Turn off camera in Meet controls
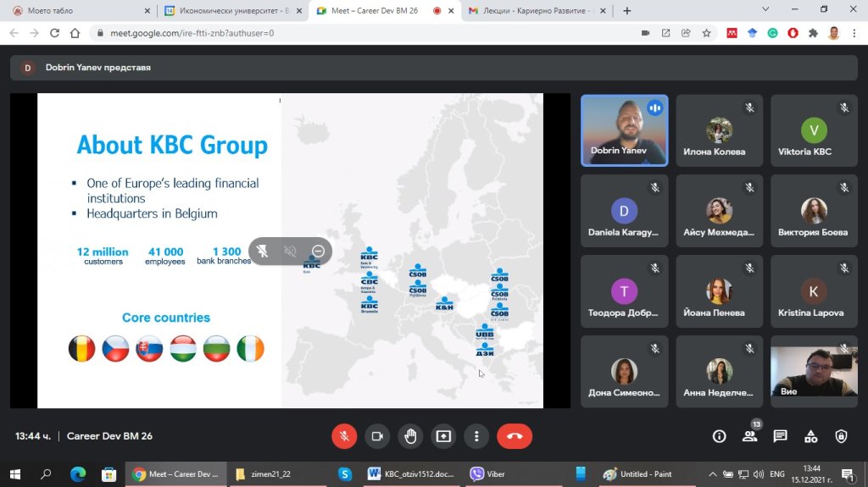 click(377, 436)
